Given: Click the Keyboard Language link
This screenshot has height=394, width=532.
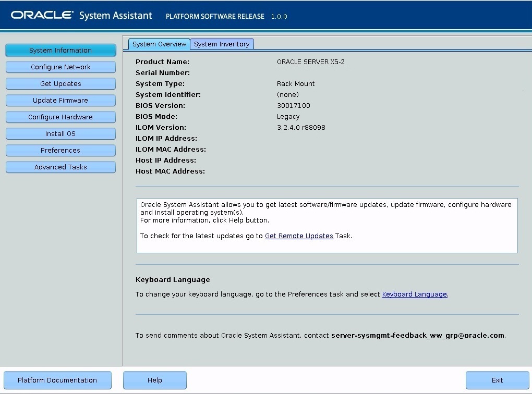Looking at the screenshot, I should click(x=414, y=294).
